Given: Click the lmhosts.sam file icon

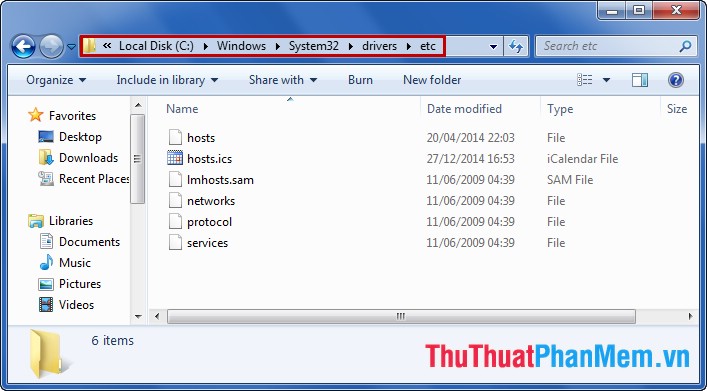Looking at the screenshot, I should [x=175, y=179].
